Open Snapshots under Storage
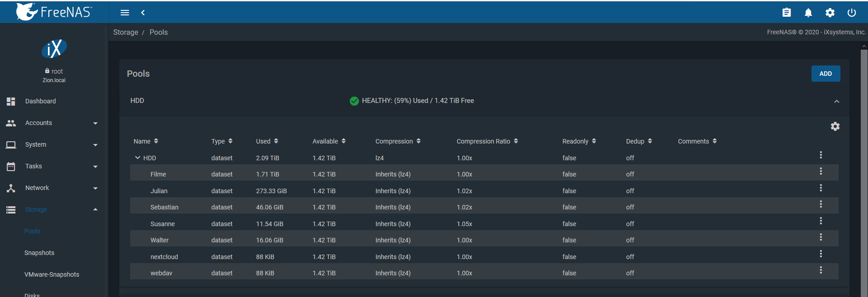Screen dimensions: 868x297 tap(39, 253)
